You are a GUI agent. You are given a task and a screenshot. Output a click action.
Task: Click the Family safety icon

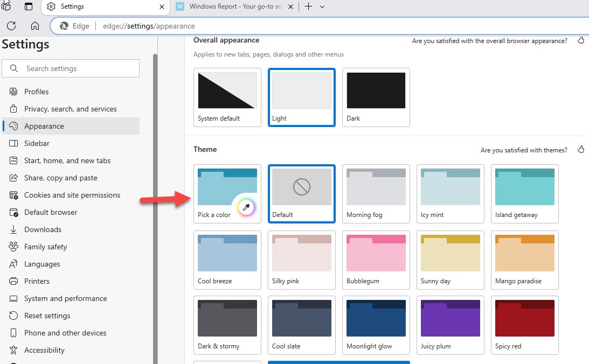pos(13,247)
